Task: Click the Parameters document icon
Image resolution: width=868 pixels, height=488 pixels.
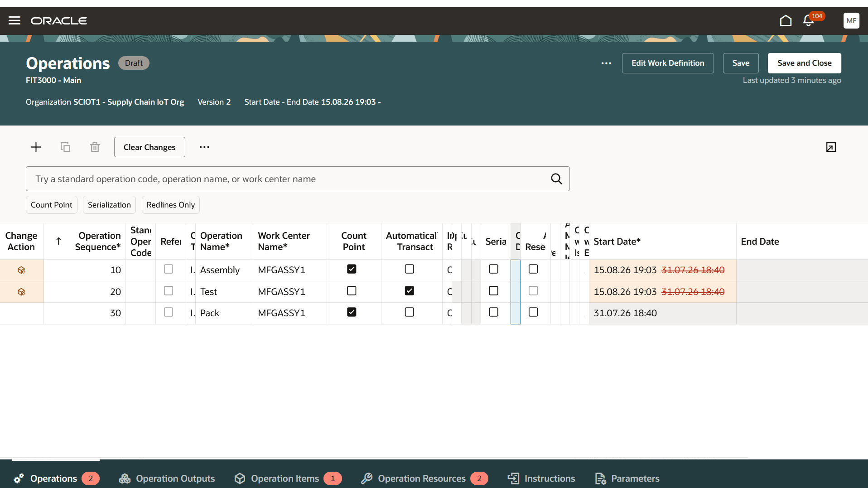Action: 600,478
